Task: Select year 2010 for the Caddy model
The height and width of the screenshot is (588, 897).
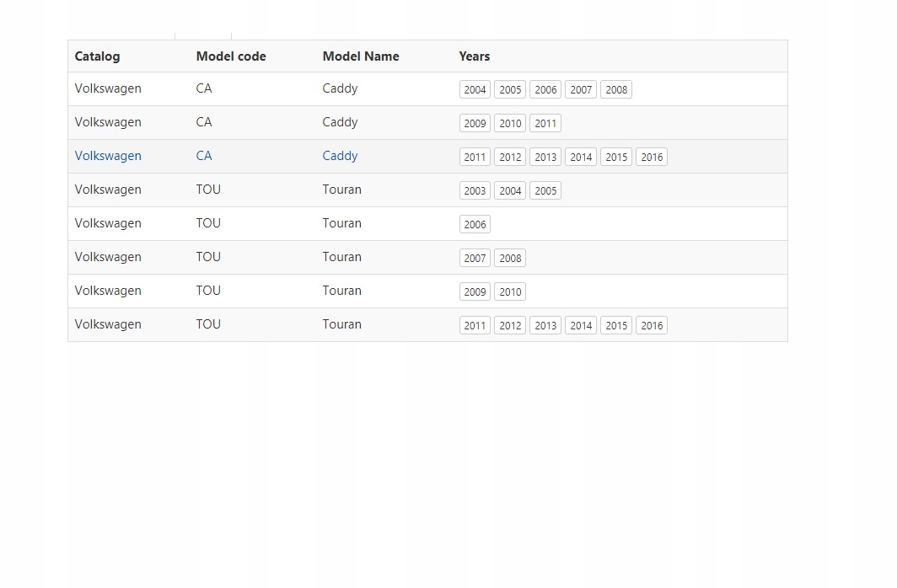Action: coord(510,124)
